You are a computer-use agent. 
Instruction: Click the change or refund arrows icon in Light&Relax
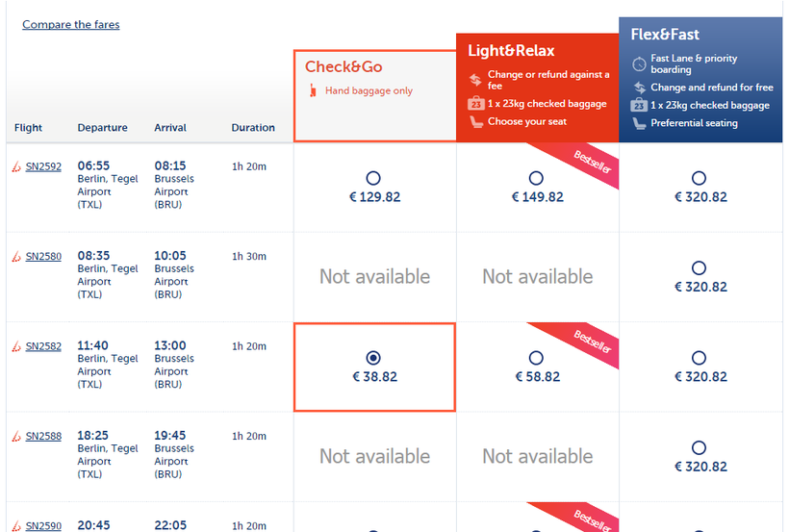pos(475,80)
